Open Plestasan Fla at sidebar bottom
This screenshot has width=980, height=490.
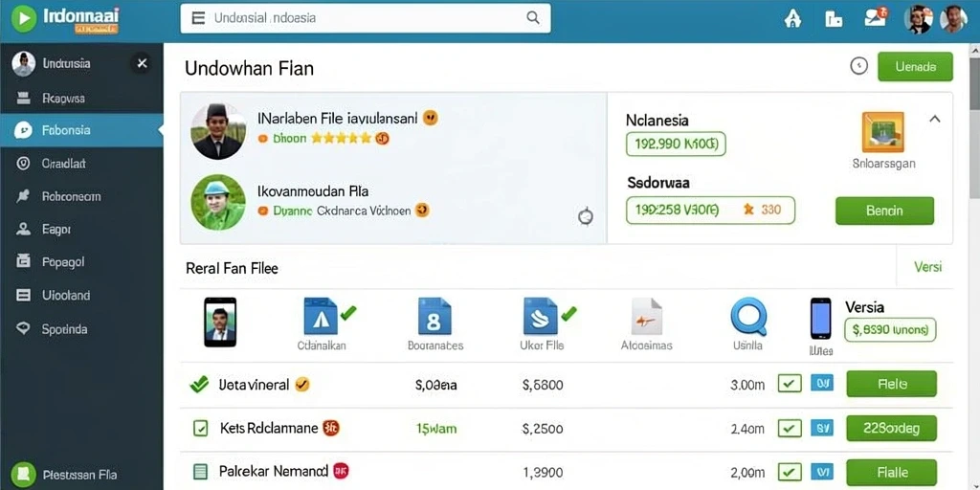(x=81, y=475)
